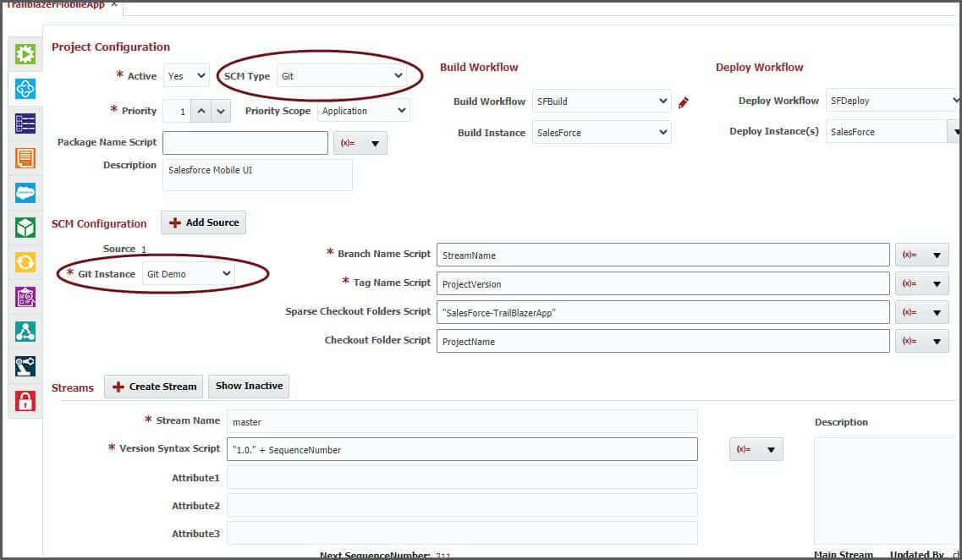962x560 pixels.
Task: Select the TrailblazerMobileApp tab
Action: pyautogui.click(x=55, y=6)
